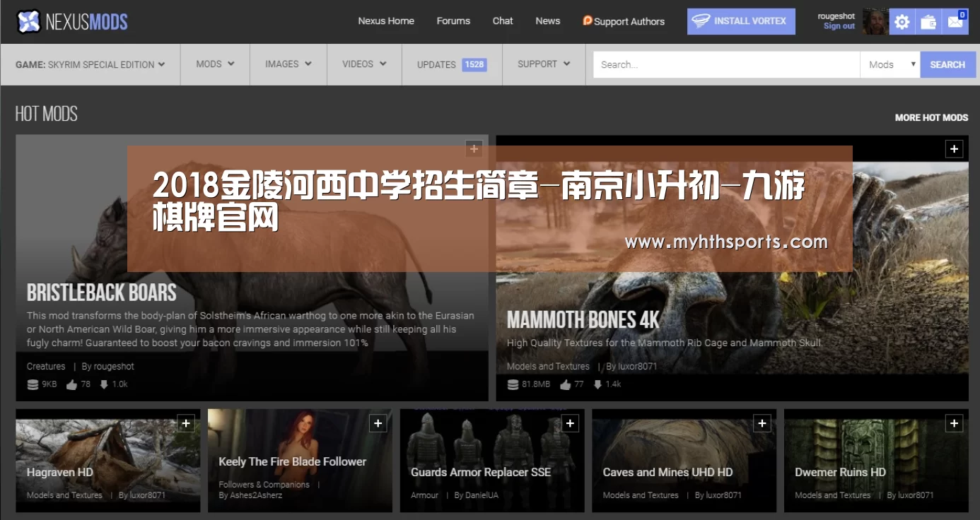
Task: Click the Search button
Action: (x=947, y=64)
